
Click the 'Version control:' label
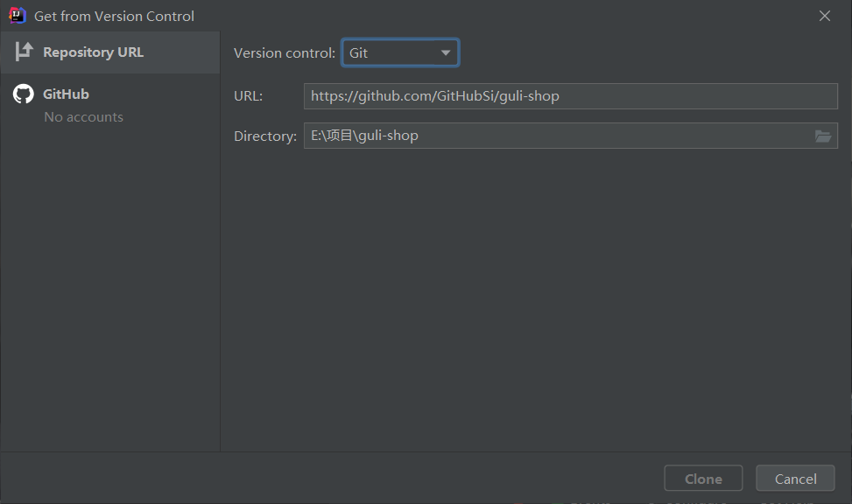point(285,53)
